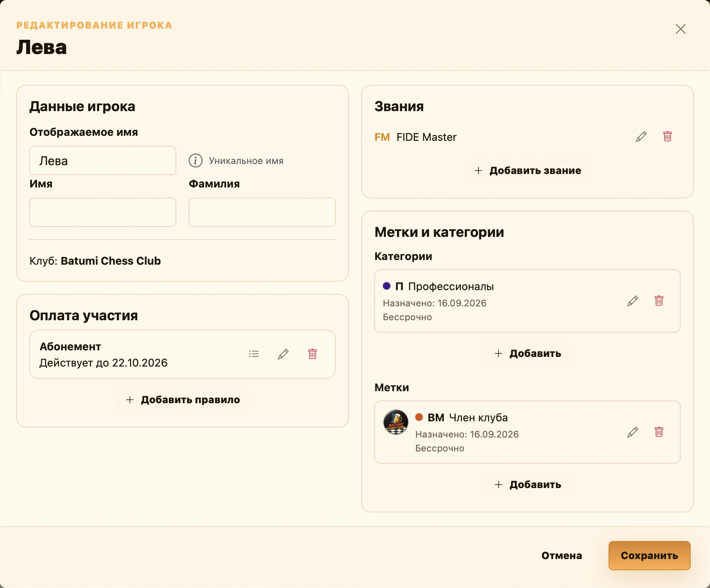Screen dimensions: 710x588
Task: Click the Batumi Chess Club logo thumbnail
Action: [x=396, y=422]
